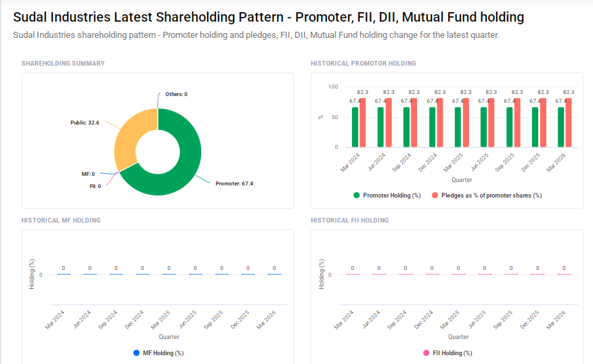Toggle the Promoter Holding (%) legend item

(387, 196)
